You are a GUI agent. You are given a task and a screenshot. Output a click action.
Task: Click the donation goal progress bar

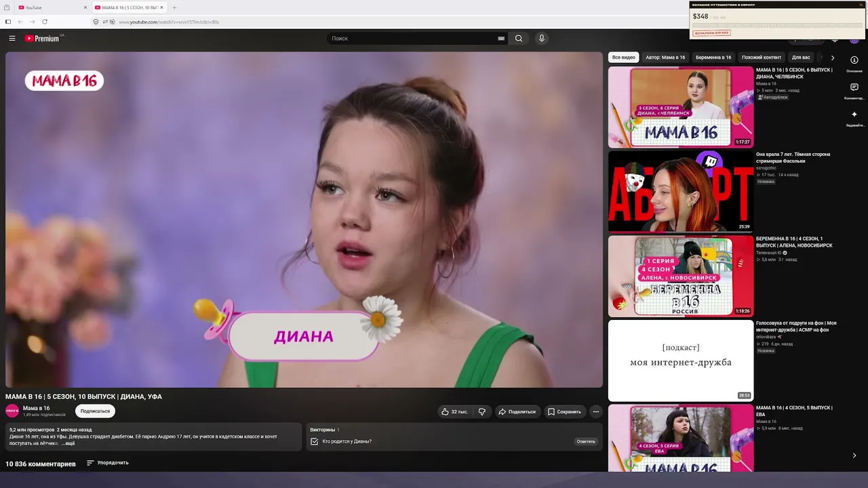[777, 26]
